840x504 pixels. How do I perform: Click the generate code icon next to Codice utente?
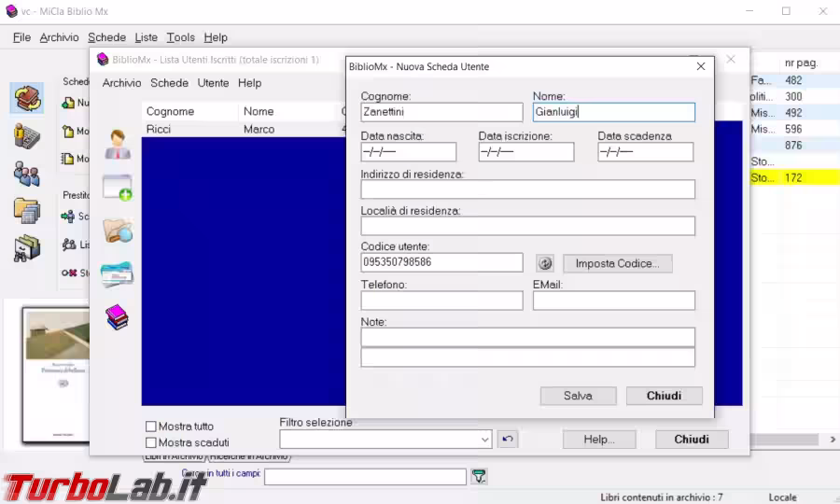pyautogui.click(x=545, y=263)
